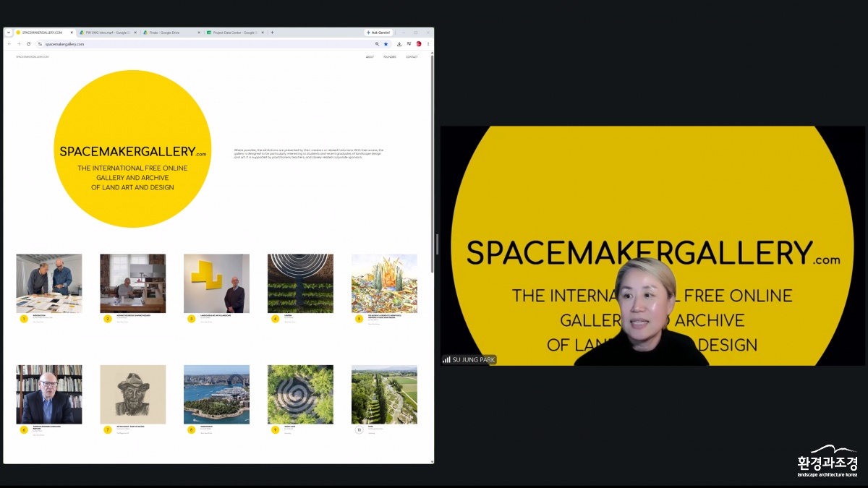868x488 pixels.
Task: Open the browser downloads icon
Action: click(x=399, y=44)
